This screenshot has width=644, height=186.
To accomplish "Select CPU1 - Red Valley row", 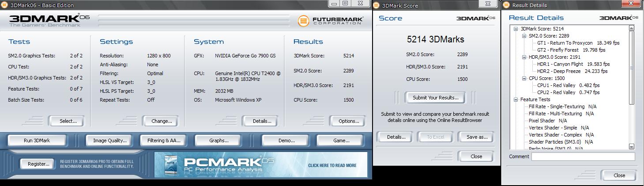I will click(x=568, y=85).
